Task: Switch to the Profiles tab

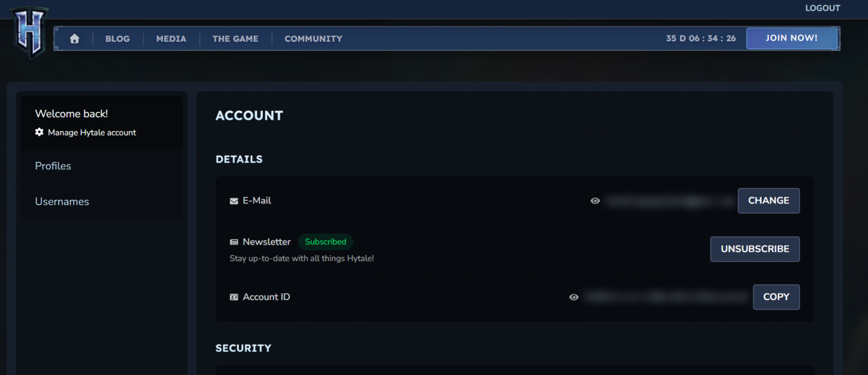Action: pyautogui.click(x=53, y=165)
